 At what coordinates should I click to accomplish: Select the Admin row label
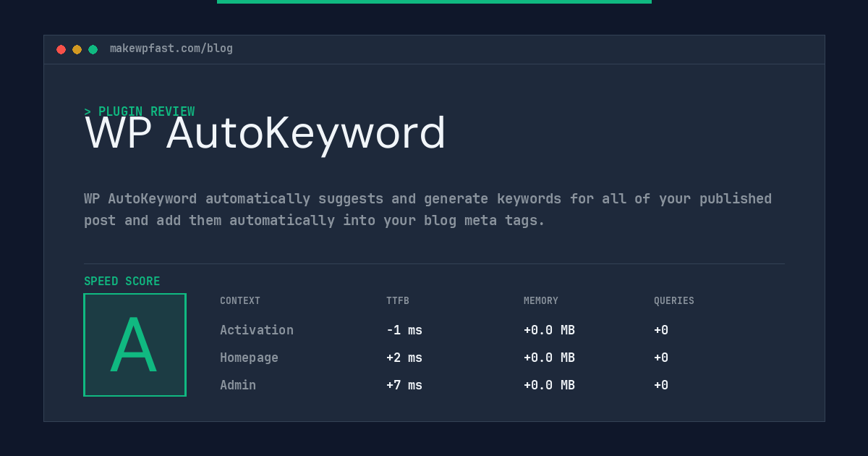pos(238,385)
